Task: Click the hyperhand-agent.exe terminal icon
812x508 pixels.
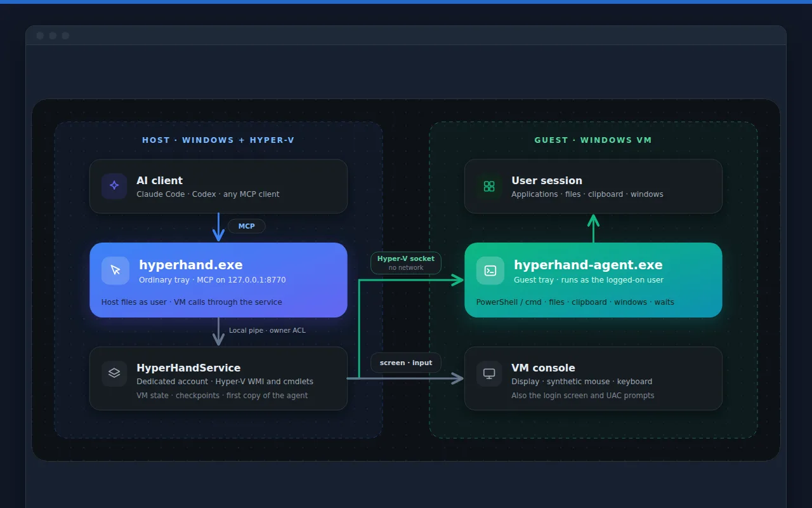Action: 490,271
